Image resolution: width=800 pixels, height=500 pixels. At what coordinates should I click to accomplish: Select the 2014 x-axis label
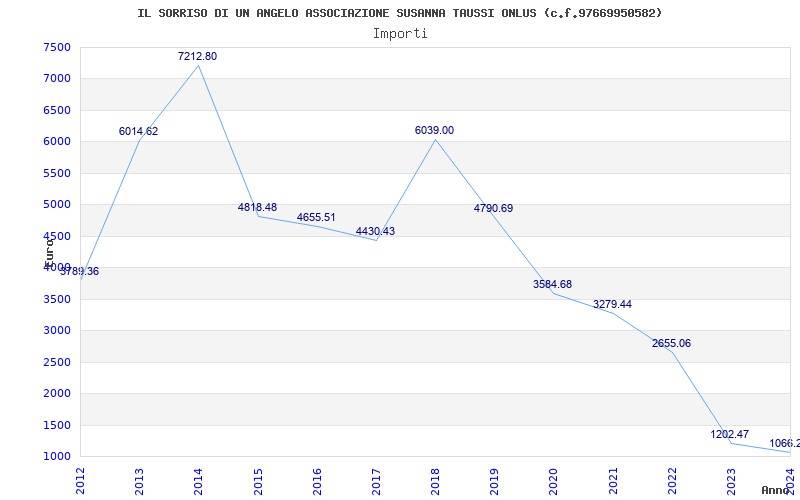pos(198,480)
